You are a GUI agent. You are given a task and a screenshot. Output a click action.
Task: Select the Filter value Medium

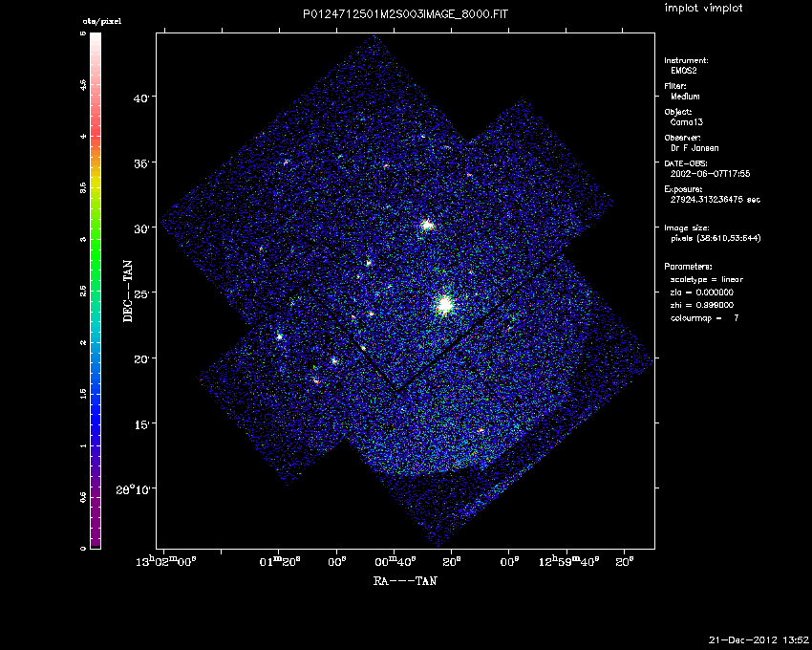(x=685, y=97)
